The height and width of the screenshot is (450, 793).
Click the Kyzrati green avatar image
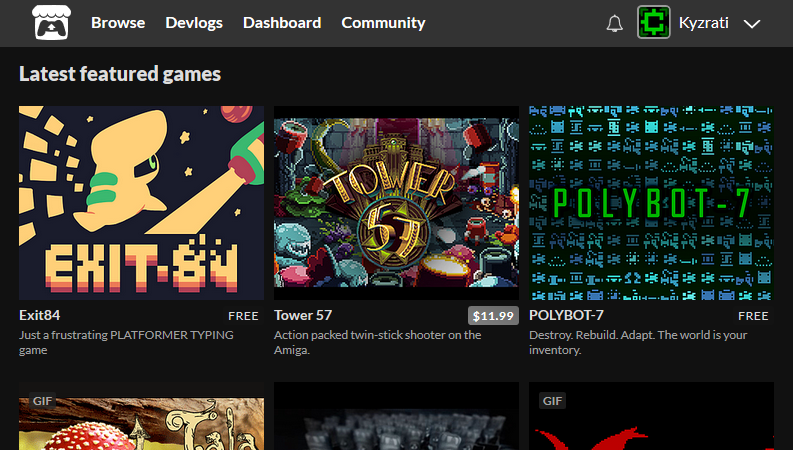point(653,22)
